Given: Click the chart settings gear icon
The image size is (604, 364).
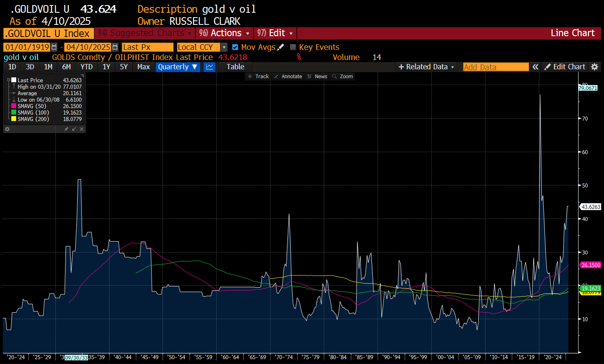Looking at the screenshot, I should 595,67.
